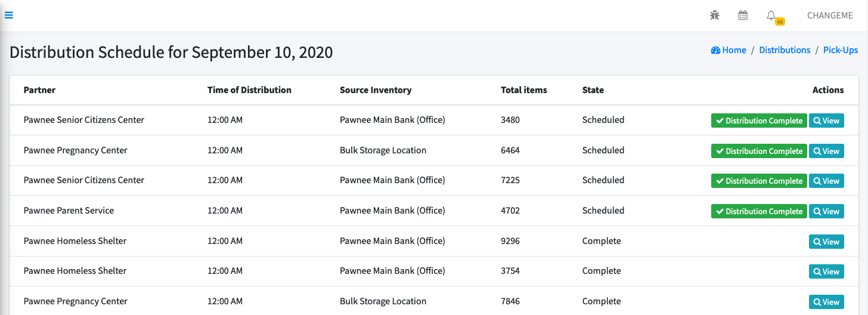The height and width of the screenshot is (315, 868).
Task: Mark the 3480-item distribution as complete
Action: tap(759, 121)
